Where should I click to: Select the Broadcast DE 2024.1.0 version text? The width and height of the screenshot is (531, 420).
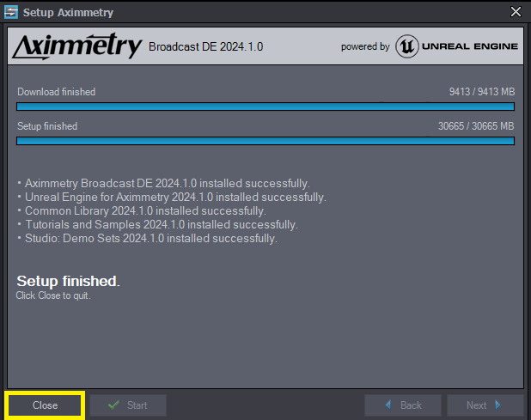click(206, 46)
